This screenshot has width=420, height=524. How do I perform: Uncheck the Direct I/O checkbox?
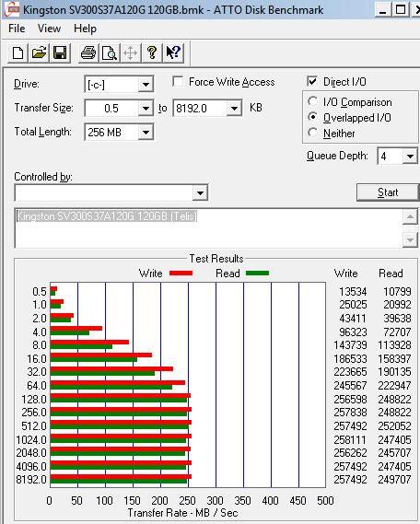[312, 82]
